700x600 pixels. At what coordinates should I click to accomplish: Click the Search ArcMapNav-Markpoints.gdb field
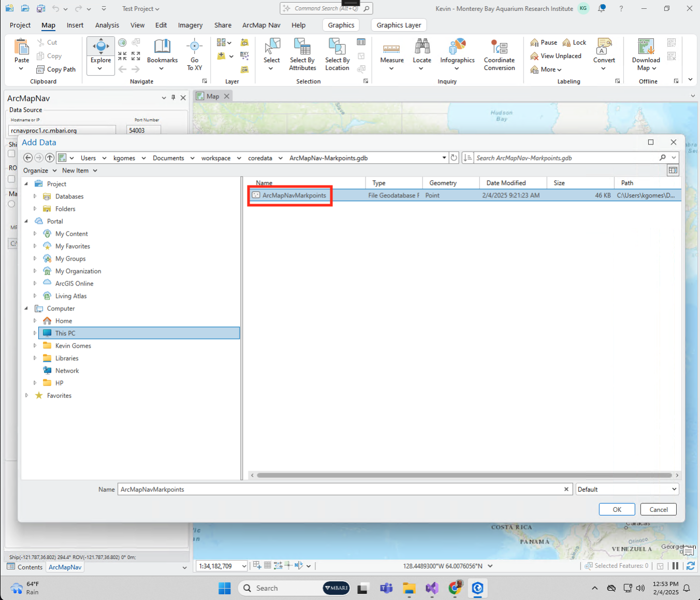(x=559, y=158)
